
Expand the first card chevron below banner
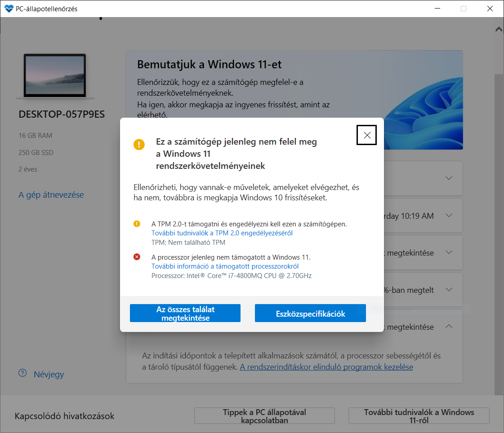(x=449, y=178)
